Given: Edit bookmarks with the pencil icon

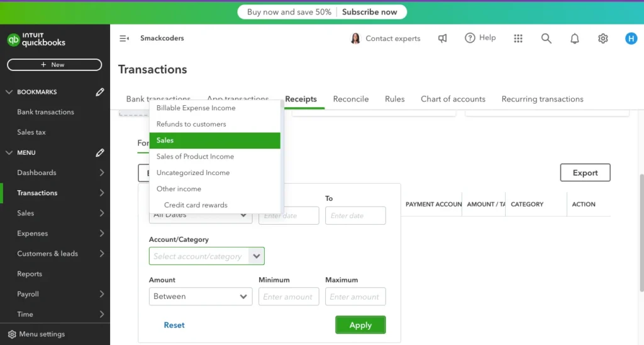Looking at the screenshot, I should pos(100,92).
